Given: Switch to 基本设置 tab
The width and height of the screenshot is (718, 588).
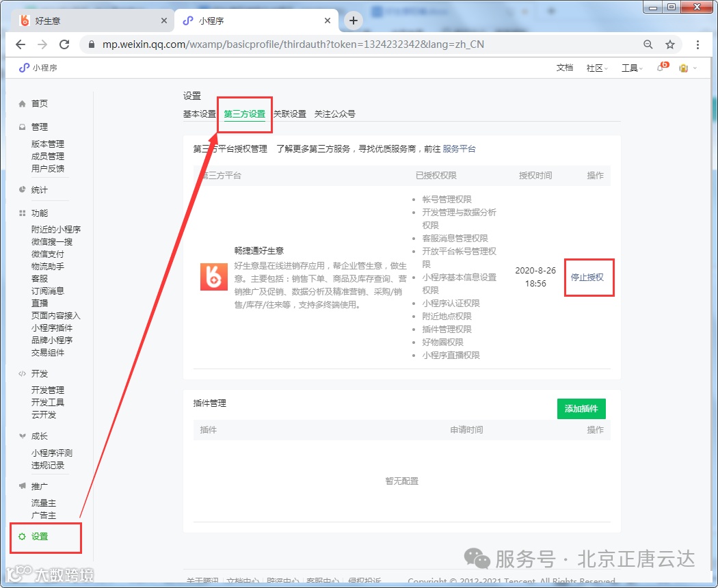Looking at the screenshot, I should click(x=199, y=114).
